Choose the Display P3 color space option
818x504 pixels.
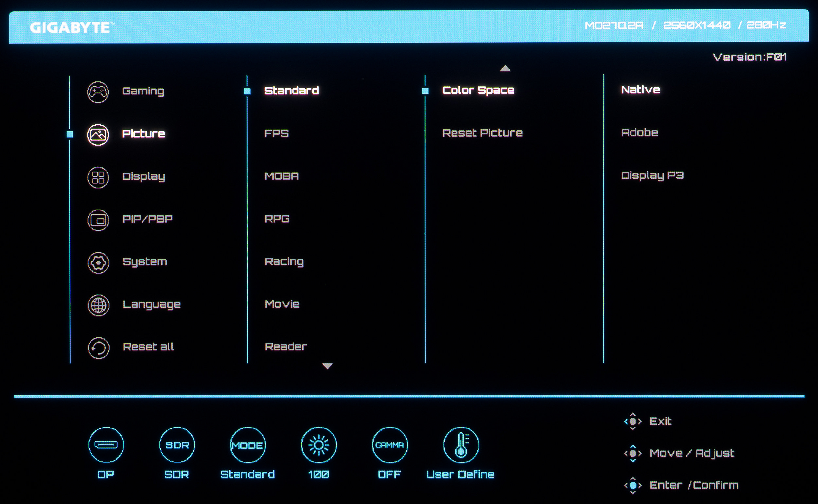coord(652,175)
